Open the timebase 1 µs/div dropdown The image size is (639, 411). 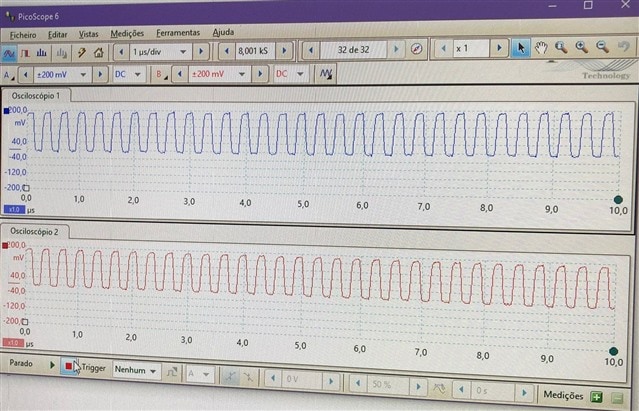pyautogui.click(x=183, y=52)
